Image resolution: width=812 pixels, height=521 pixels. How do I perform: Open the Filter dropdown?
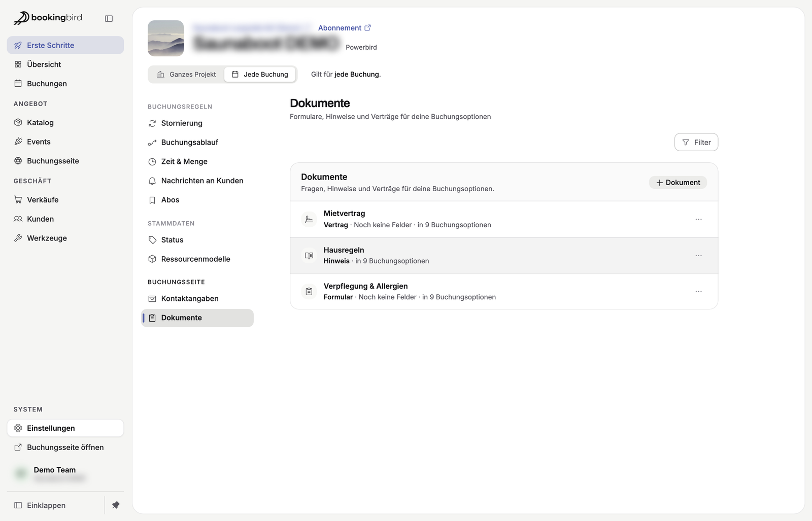696,142
